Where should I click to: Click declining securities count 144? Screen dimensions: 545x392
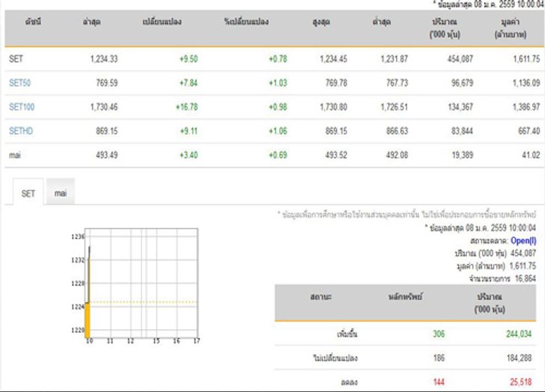pyautogui.click(x=439, y=382)
